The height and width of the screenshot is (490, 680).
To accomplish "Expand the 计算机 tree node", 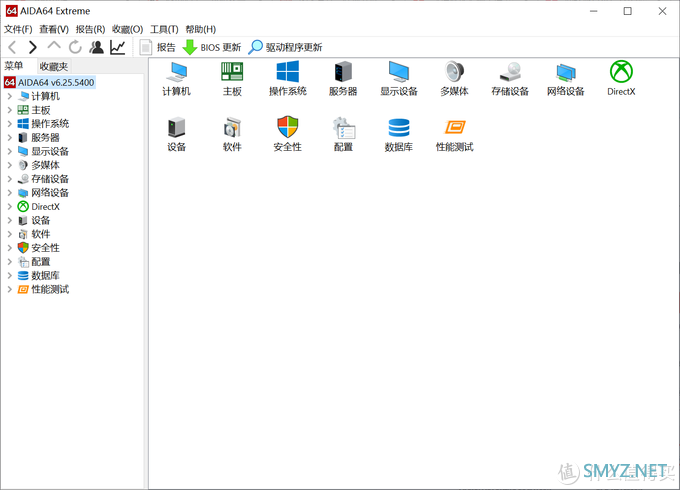I will (x=10, y=96).
